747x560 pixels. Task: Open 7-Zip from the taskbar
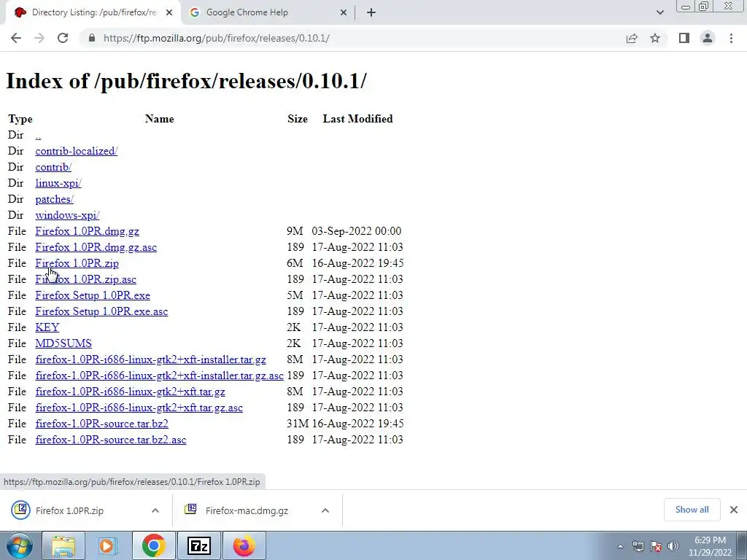(198, 545)
